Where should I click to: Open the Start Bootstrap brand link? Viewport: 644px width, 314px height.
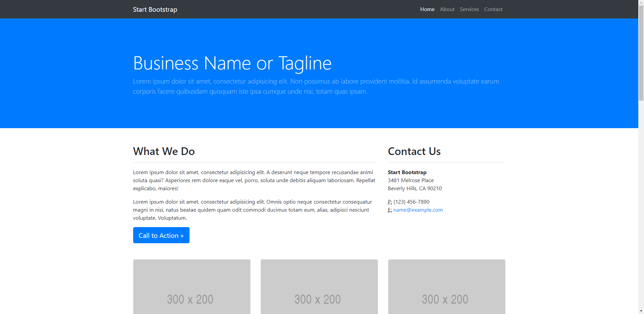point(155,9)
